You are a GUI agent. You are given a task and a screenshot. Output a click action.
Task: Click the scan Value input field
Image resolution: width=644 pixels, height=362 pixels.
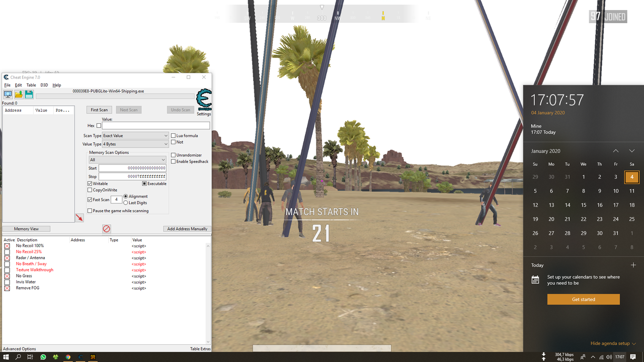pos(156,126)
